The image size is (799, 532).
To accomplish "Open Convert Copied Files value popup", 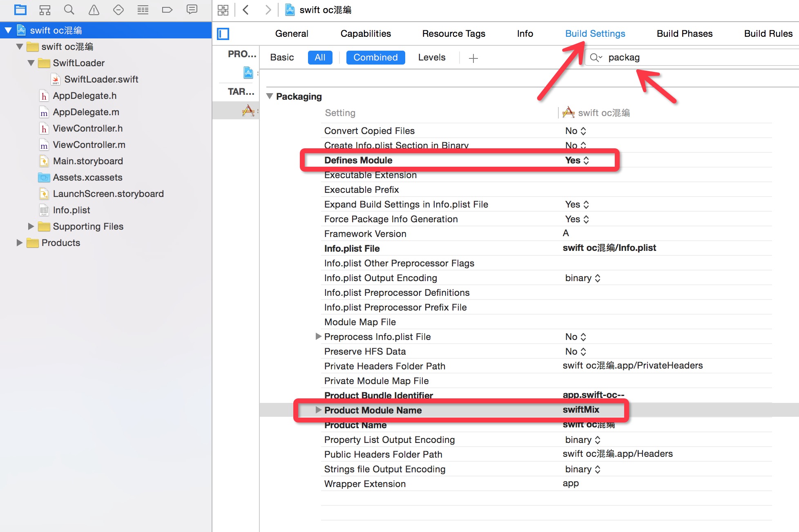I will pyautogui.click(x=576, y=131).
